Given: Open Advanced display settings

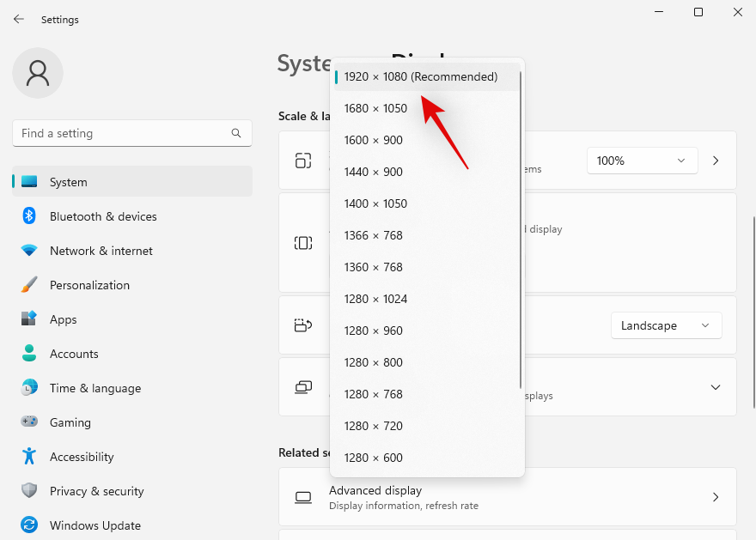Looking at the screenshot, I should (507, 497).
